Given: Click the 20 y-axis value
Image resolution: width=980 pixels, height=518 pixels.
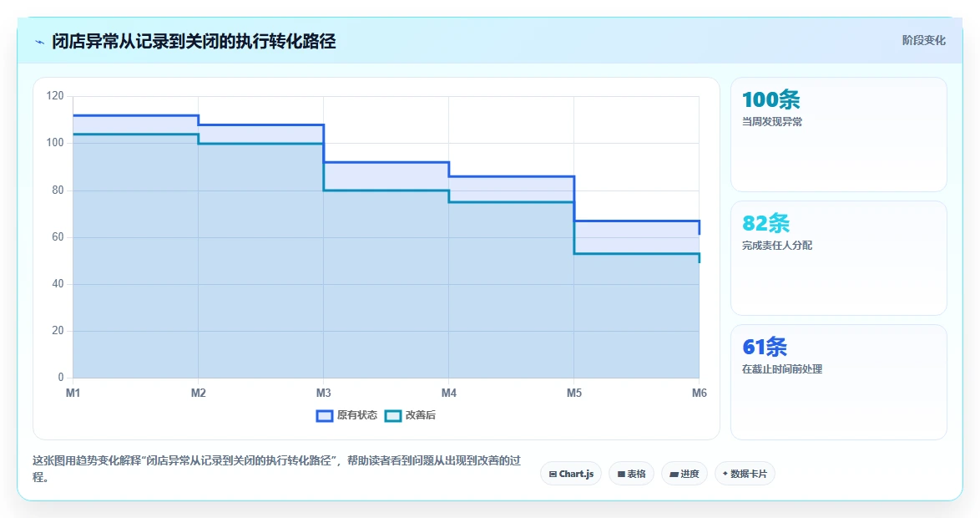Looking at the screenshot, I should (x=58, y=331).
